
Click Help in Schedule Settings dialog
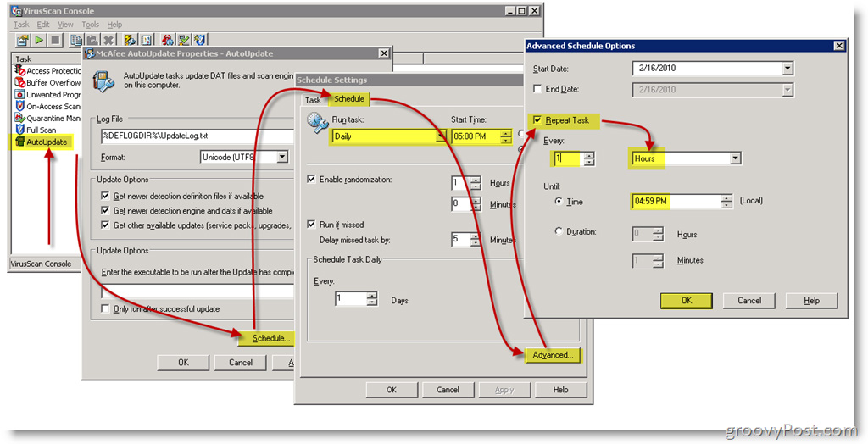pos(561,390)
